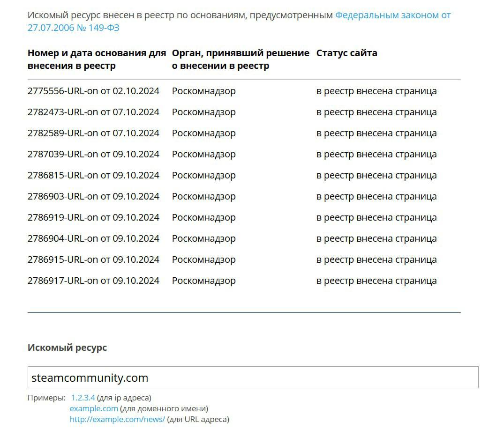This screenshot has width=504, height=437.
Task: Select entry 2786815-URL-on от 09.10.2024
Action: pyautogui.click(x=93, y=175)
